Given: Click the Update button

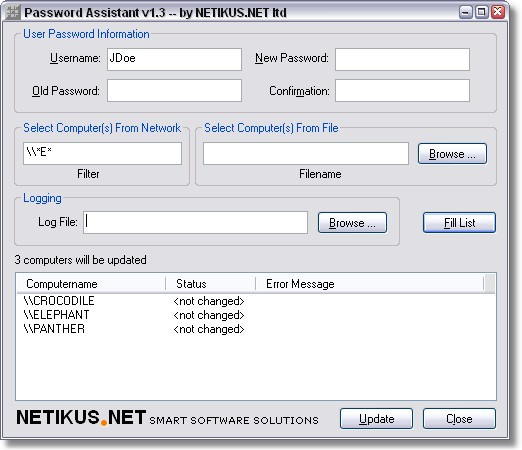Looking at the screenshot, I should (376, 419).
